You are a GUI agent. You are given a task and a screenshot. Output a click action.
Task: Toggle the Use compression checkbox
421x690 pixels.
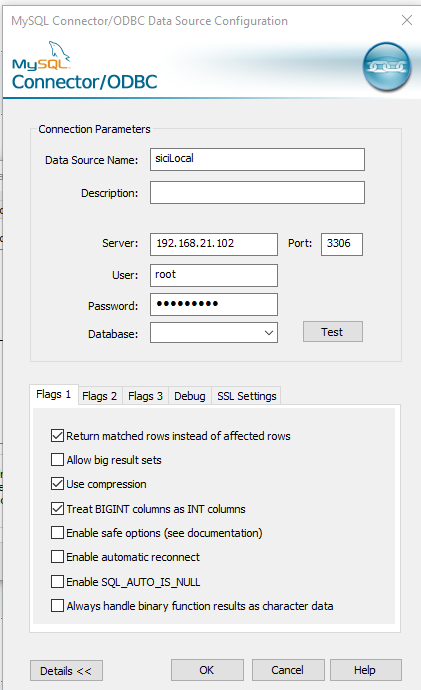pyautogui.click(x=57, y=484)
